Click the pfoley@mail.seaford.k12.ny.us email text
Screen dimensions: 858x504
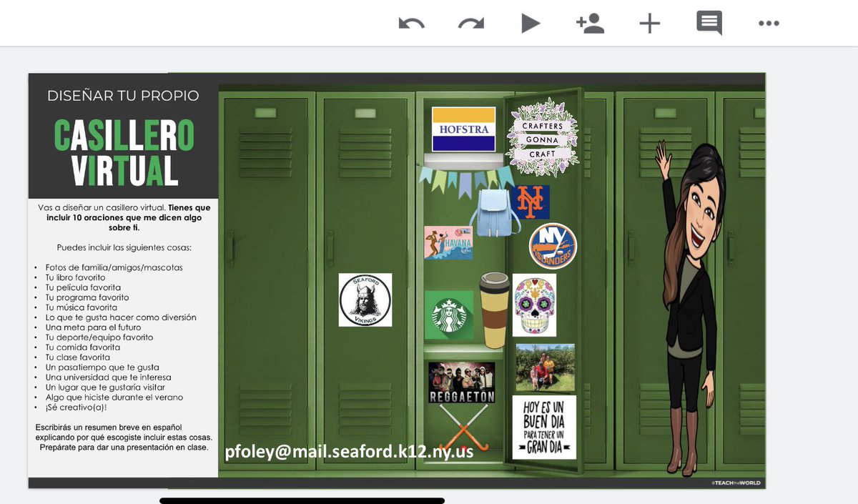click(349, 451)
